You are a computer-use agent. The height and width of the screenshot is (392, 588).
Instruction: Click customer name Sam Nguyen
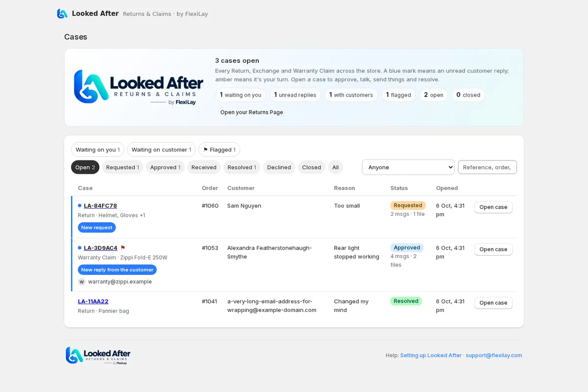[244, 206]
